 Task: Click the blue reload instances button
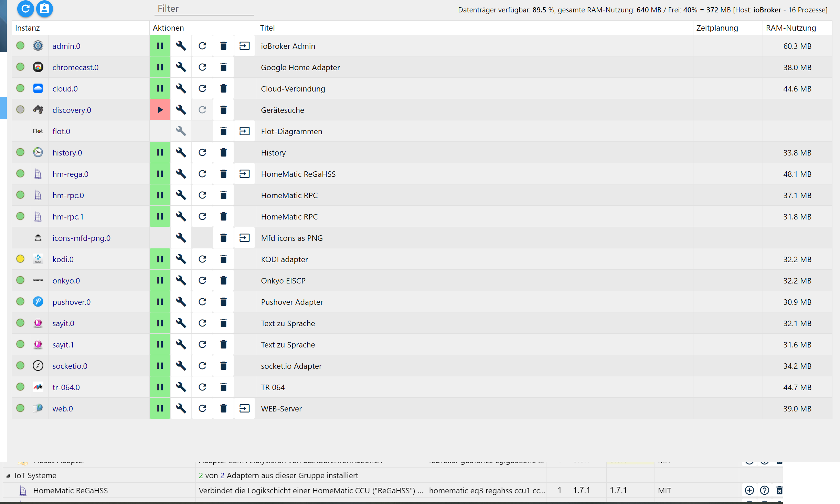click(x=25, y=9)
